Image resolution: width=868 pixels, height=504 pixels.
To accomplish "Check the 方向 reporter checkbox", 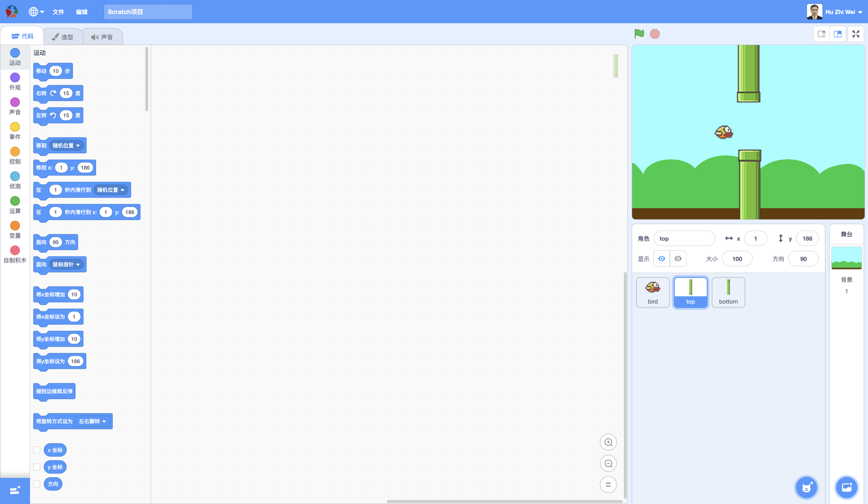I will click(x=37, y=484).
